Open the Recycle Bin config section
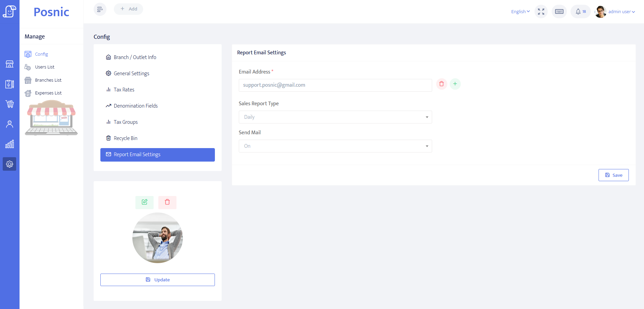Image resolution: width=644 pixels, height=309 pixels. coord(125,138)
